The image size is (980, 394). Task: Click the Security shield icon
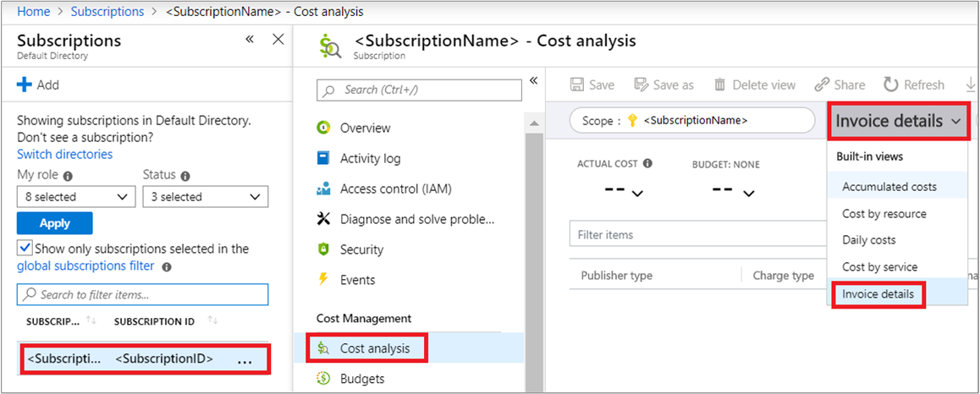[x=322, y=249]
